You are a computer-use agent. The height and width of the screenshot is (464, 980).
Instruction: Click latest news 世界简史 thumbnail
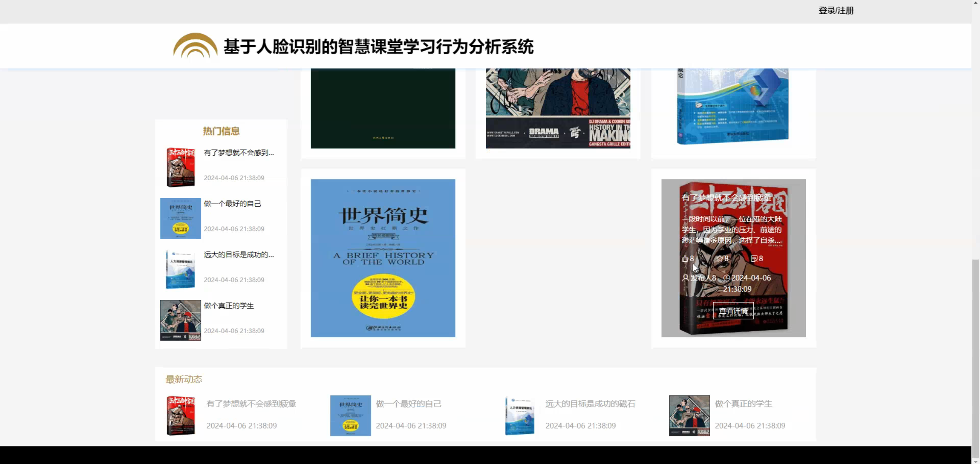coord(350,415)
